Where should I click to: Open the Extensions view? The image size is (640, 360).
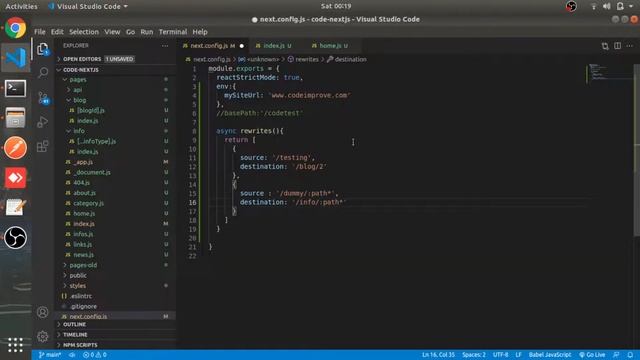[x=42, y=146]
